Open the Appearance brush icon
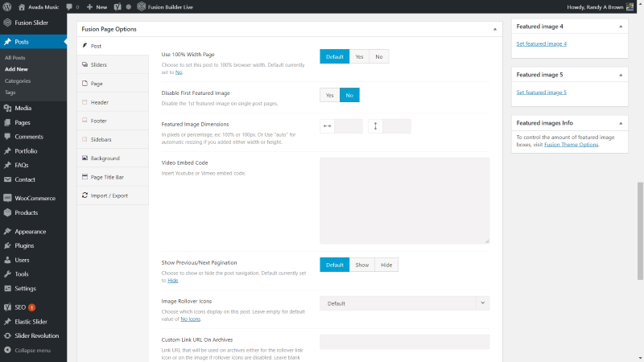Image resolution: width=644 pixels, height=362 pixels. pyautogui.click(x=7, y=231)
